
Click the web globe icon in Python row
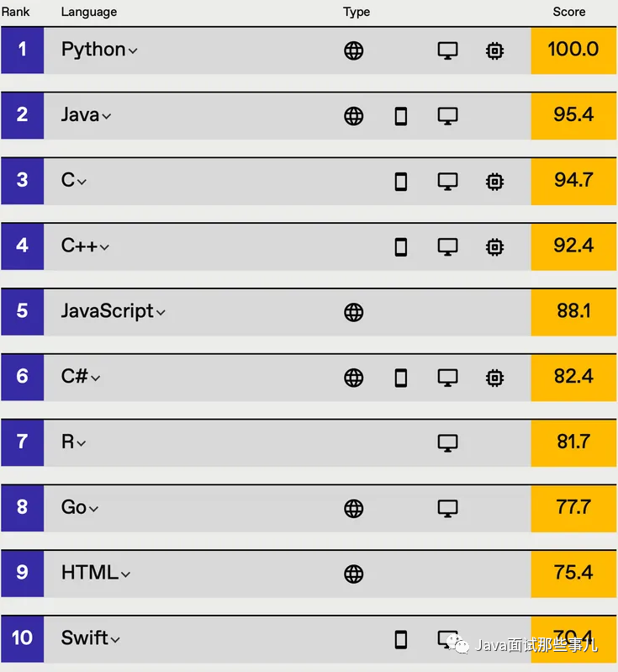(354, 50)
